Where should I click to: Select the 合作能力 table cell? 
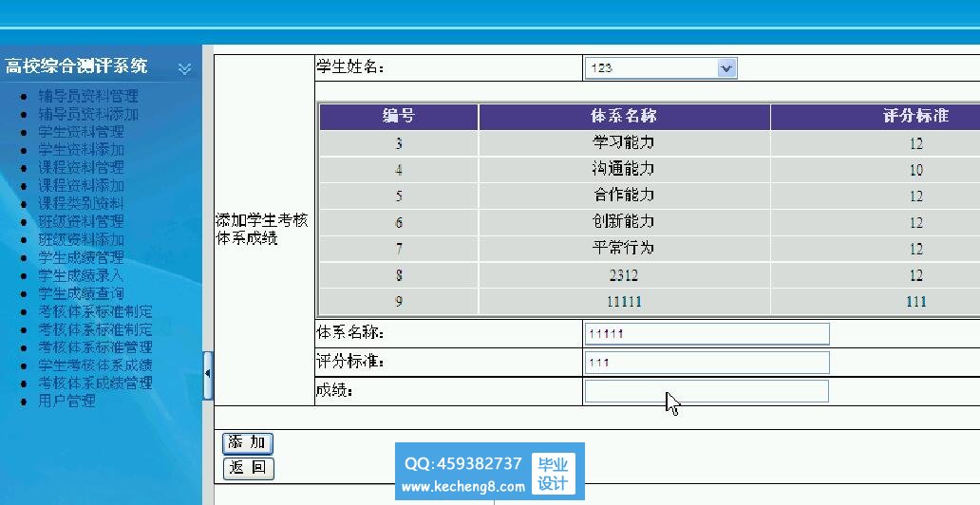click(624, 196)
